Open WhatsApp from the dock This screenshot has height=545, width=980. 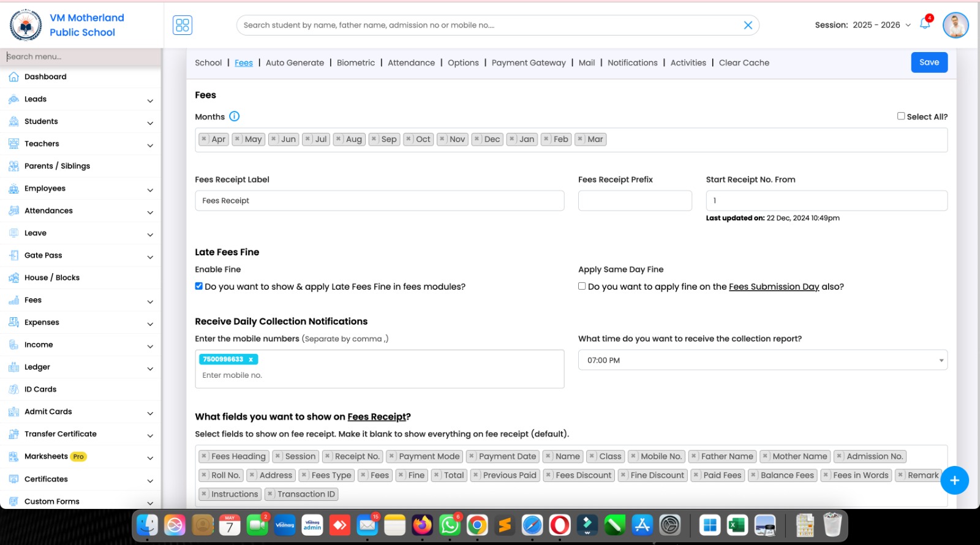tap(450, 525)
